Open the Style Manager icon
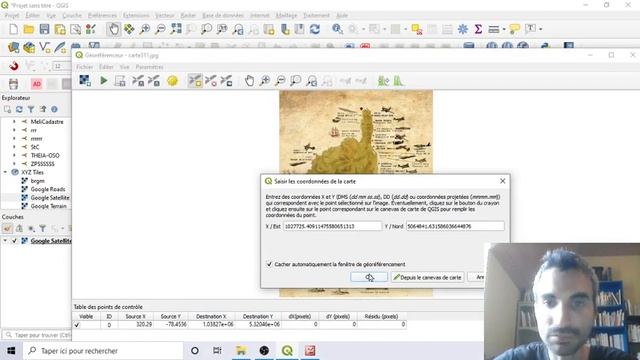The width and height of the screenshot is (640, 360). click(x=91, y=29)
